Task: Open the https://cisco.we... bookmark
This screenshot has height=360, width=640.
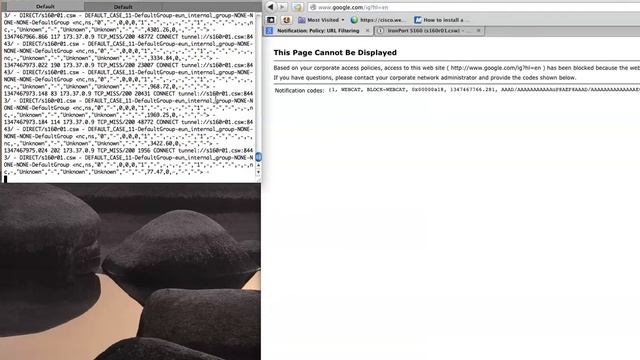Action: [x=378, y=20]
